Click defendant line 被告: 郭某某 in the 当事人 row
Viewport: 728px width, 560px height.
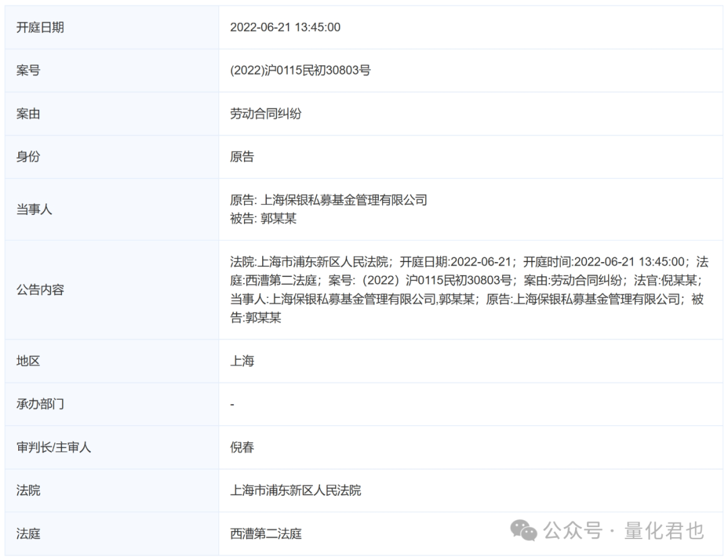point(264,219)
